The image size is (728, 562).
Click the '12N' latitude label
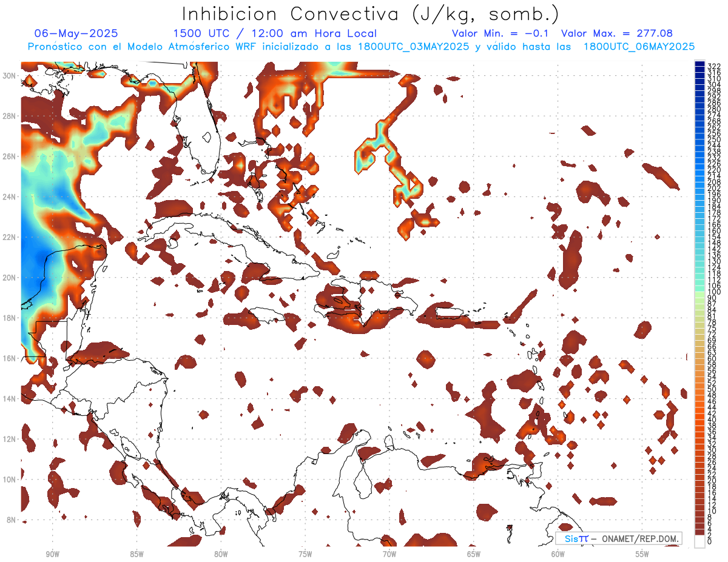pyautogui.click(x=8, y=439)
